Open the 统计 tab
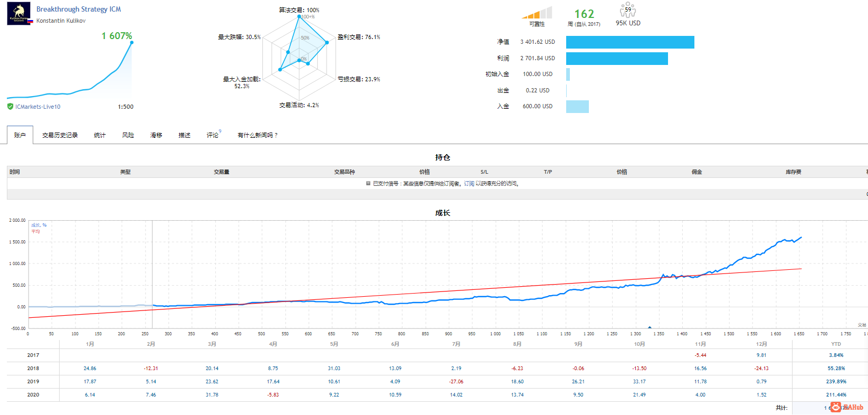Viewport: 868px width, 415px height. [x=100, y=135]
